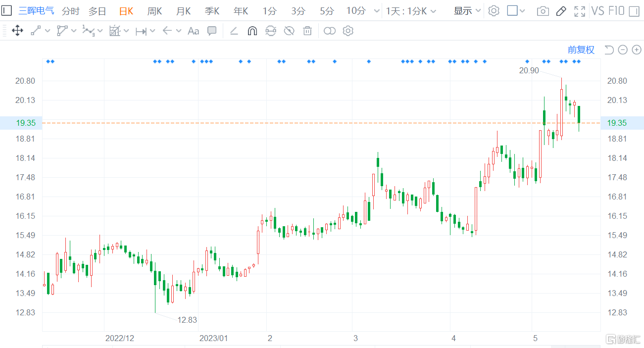The image size is (644, 348).
Task: Delete drawings with the trash icon
Action: tap(307, 31)
